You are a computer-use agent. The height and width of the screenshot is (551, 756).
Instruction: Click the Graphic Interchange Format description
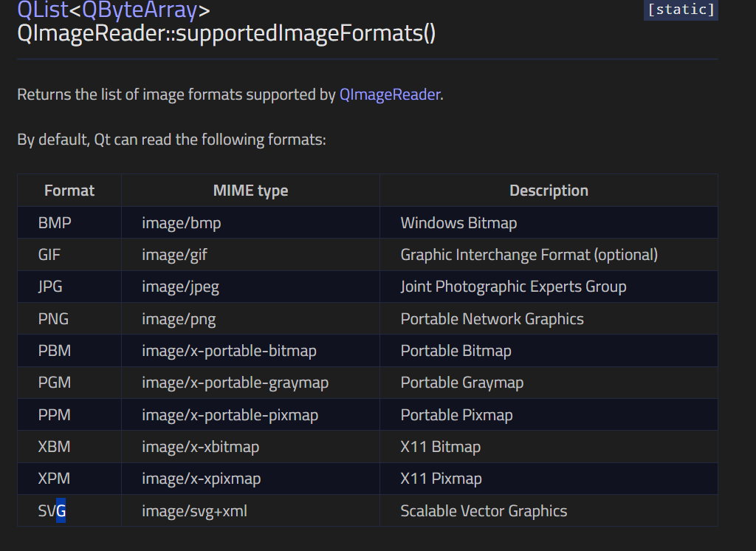click(529, 255)
